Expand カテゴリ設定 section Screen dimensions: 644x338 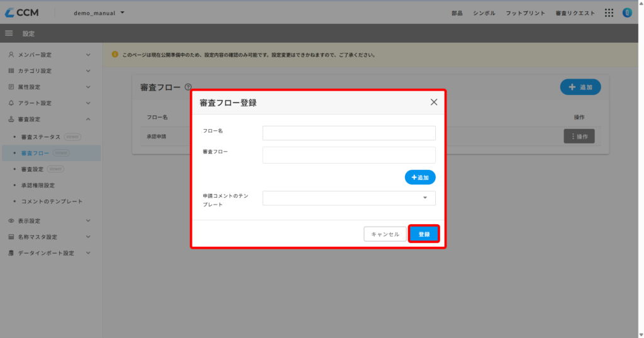coord(88,70)
